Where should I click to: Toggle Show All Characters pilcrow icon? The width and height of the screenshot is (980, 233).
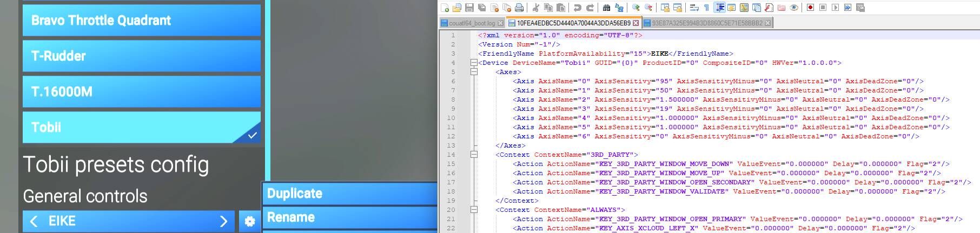[706, 8]
